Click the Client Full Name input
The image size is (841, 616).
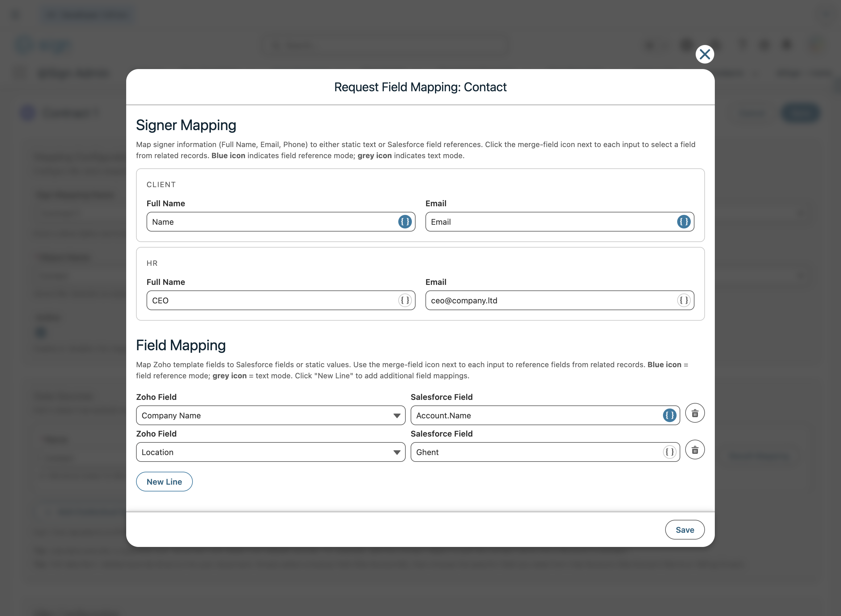click(271, 222)
